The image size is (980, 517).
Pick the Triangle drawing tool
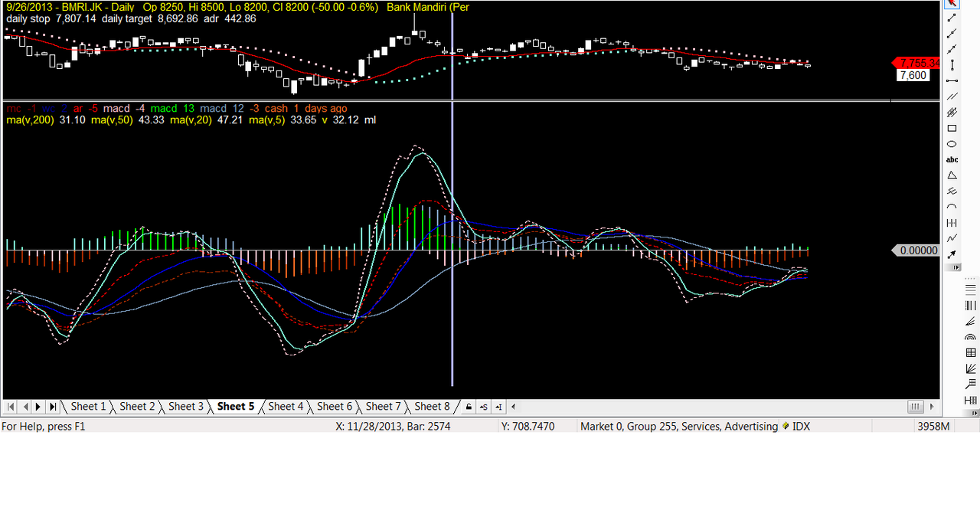952,175
